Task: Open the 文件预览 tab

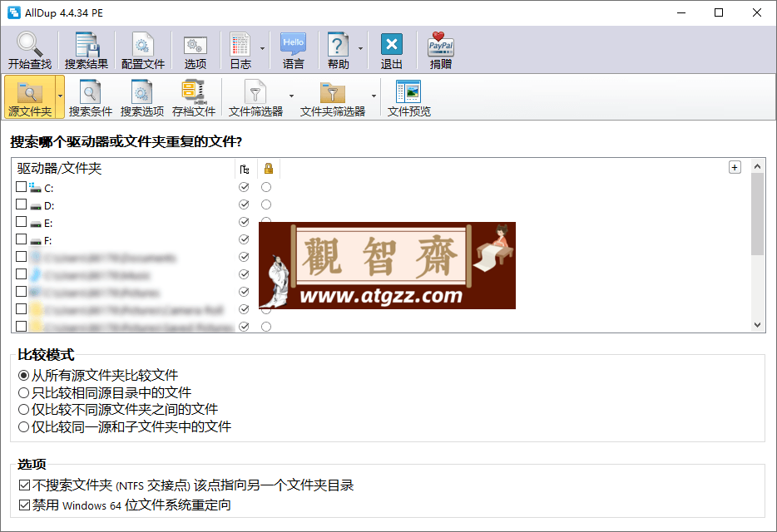Action: point(408,97)
